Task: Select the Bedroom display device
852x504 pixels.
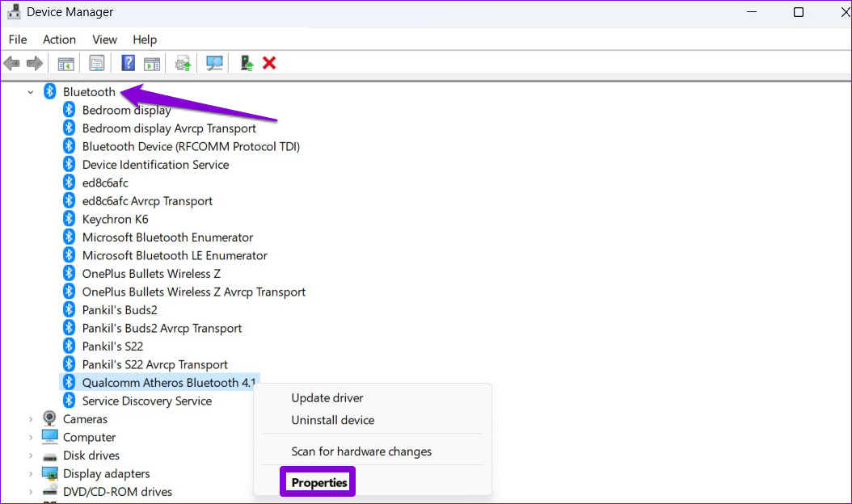Action: [127, 110]
